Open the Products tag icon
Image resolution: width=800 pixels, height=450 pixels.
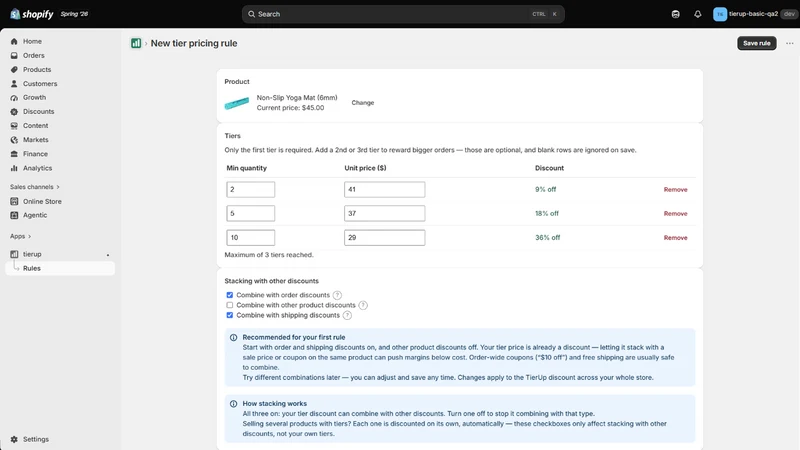coord(14,69)
